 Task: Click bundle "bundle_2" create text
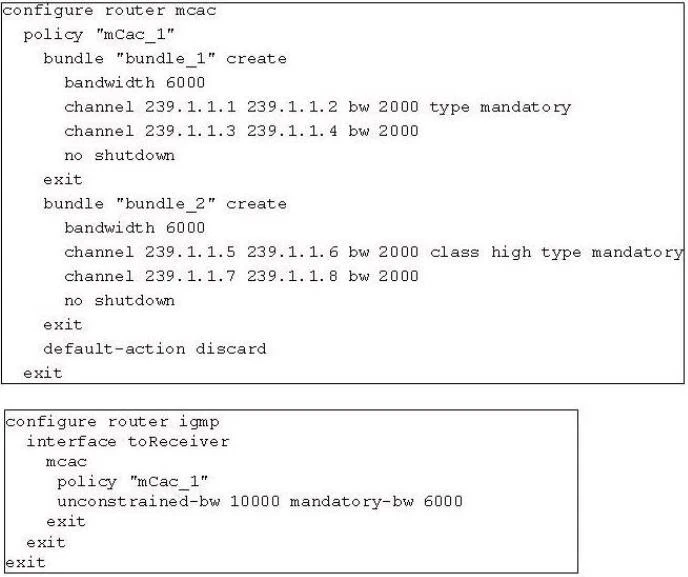(x=165, y=204)
